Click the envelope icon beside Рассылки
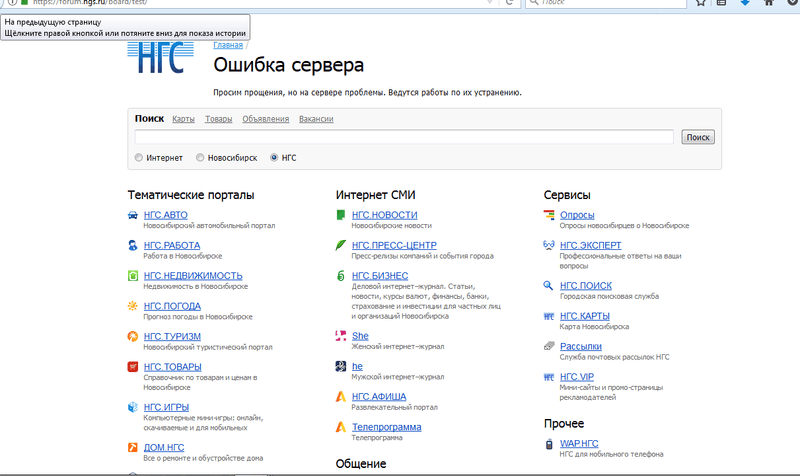The image size is (800, 476). [549, 346]
